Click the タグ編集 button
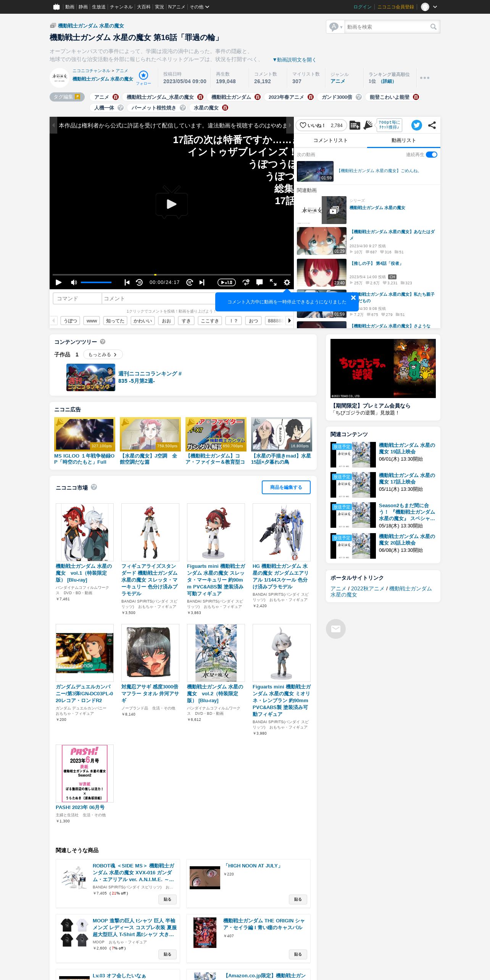 (67, 97)
